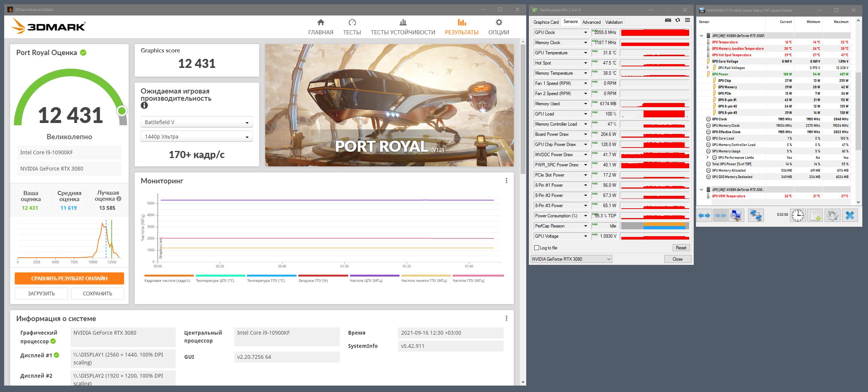Select the РЕЗУЛЬТАТЫ tab
Screen dimensions: 868x392
point(462,27)
